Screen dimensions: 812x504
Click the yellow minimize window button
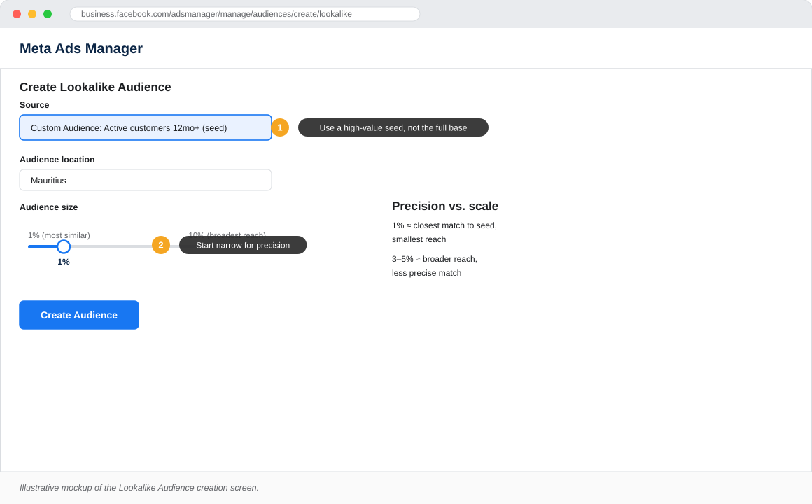(32, 14)
